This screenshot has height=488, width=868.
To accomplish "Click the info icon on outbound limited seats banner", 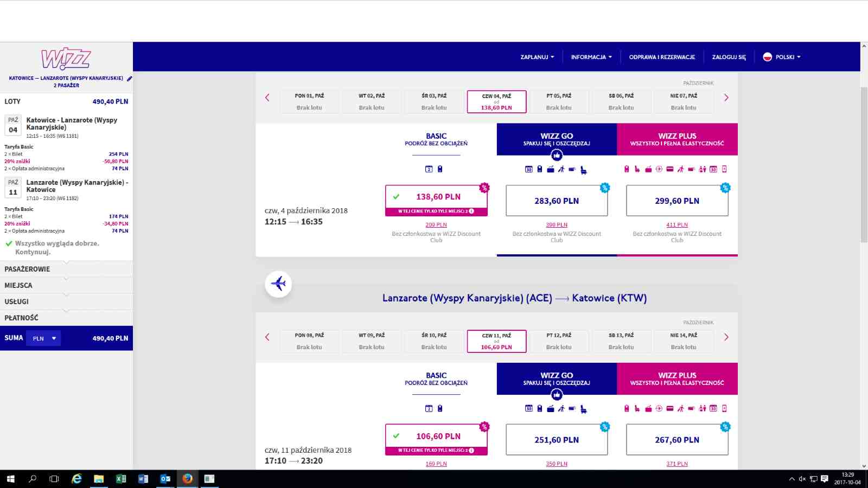I will [471, 211].
